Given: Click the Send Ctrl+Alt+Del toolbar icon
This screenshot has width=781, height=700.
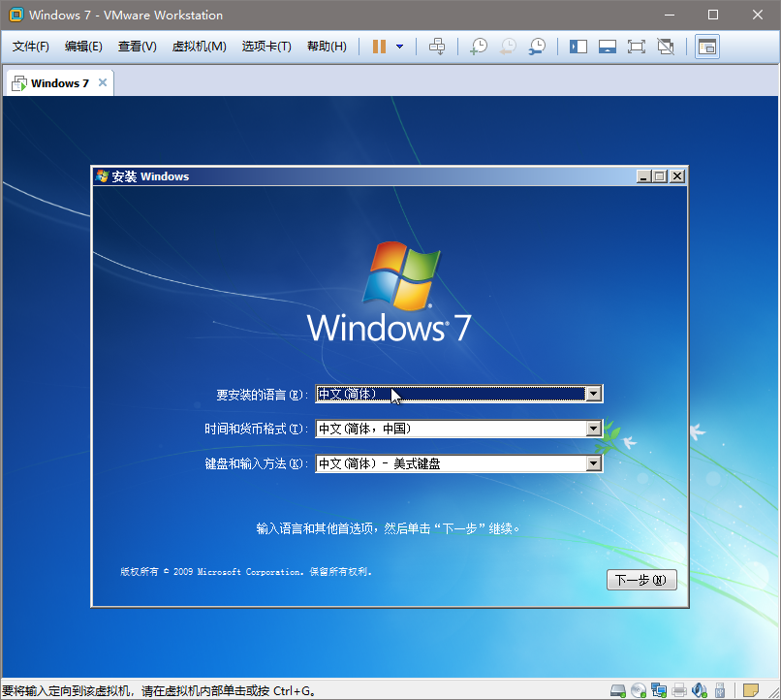Looking at the screenshot, I should (437, 47).
